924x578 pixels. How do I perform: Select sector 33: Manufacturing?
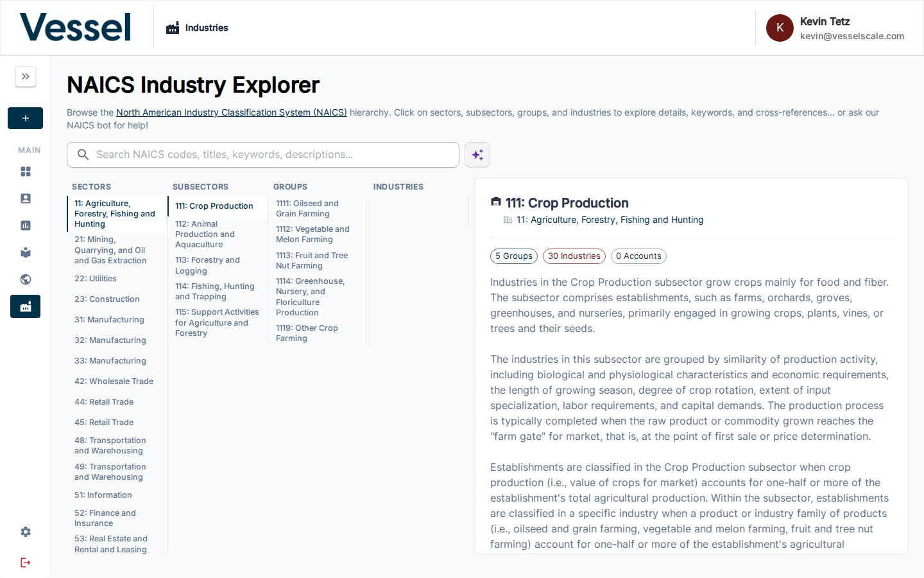point(116,361)
